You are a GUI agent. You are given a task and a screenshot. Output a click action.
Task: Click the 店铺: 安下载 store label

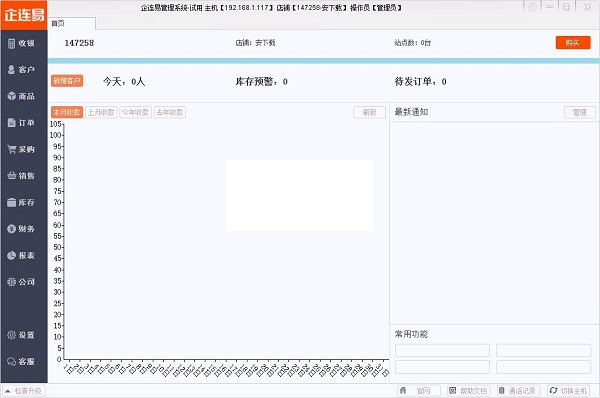tap(255, 43)
